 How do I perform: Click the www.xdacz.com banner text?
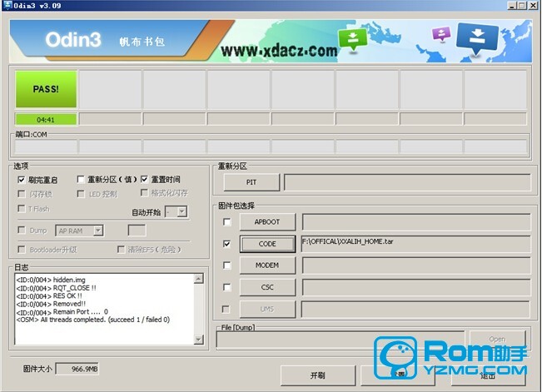coord(279,51)
